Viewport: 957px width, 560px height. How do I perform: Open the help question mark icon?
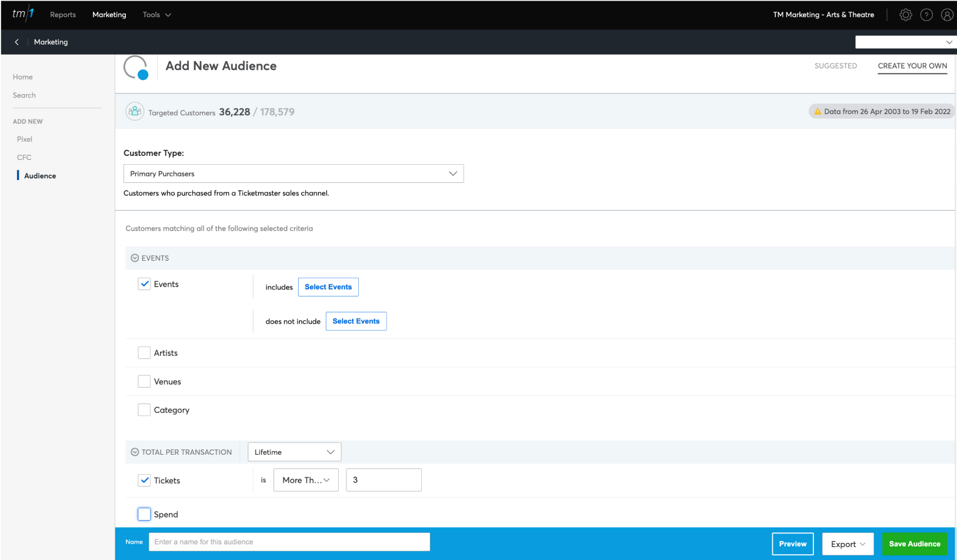point(926,15)
